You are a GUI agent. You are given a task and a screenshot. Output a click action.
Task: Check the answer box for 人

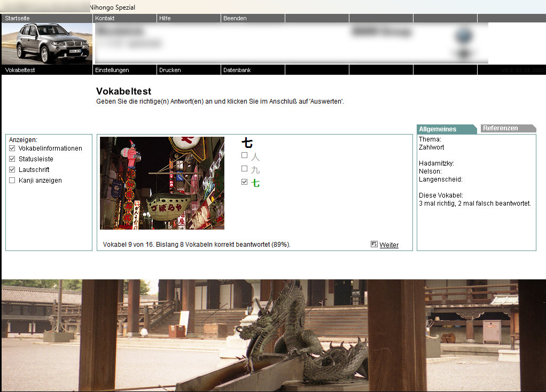(245, 155)
